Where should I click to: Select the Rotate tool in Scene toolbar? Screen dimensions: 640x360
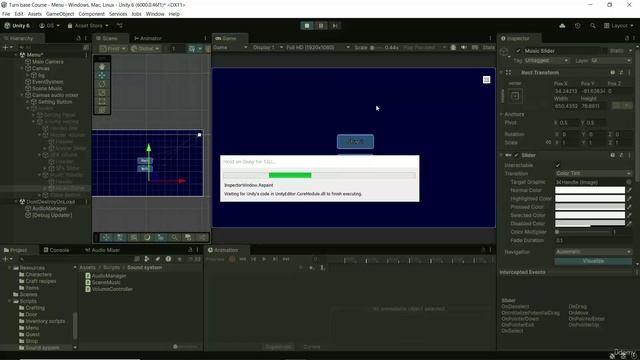pyautogui.click(x=102, y=84)
